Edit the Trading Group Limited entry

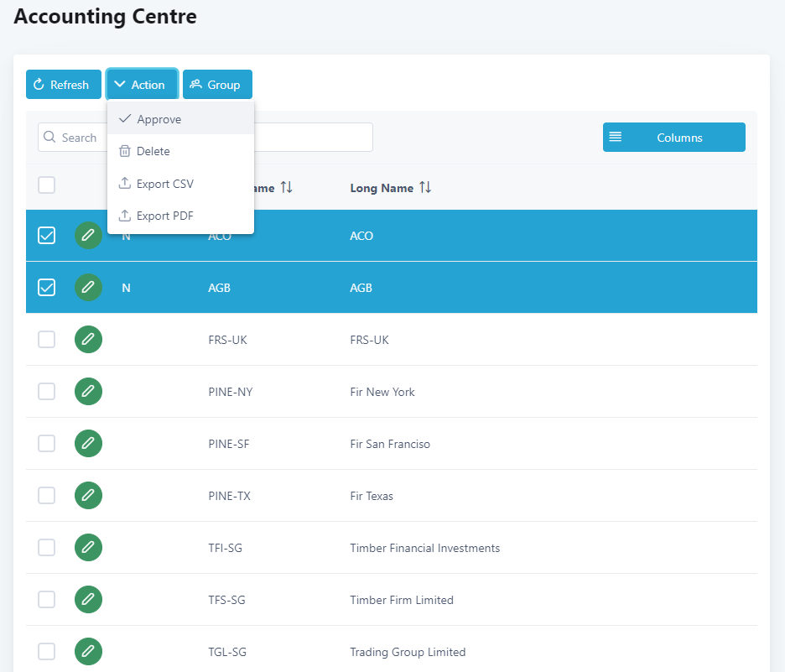coord(88,652)
